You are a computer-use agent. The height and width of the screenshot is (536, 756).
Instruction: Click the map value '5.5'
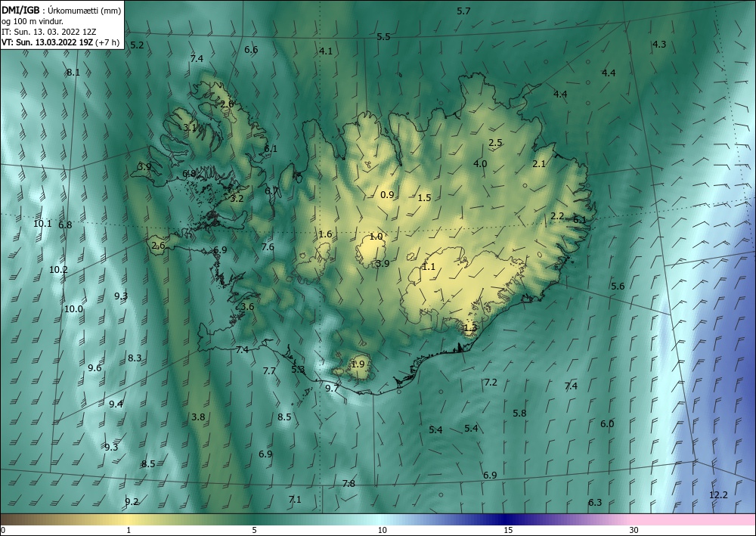click(383, 37)
